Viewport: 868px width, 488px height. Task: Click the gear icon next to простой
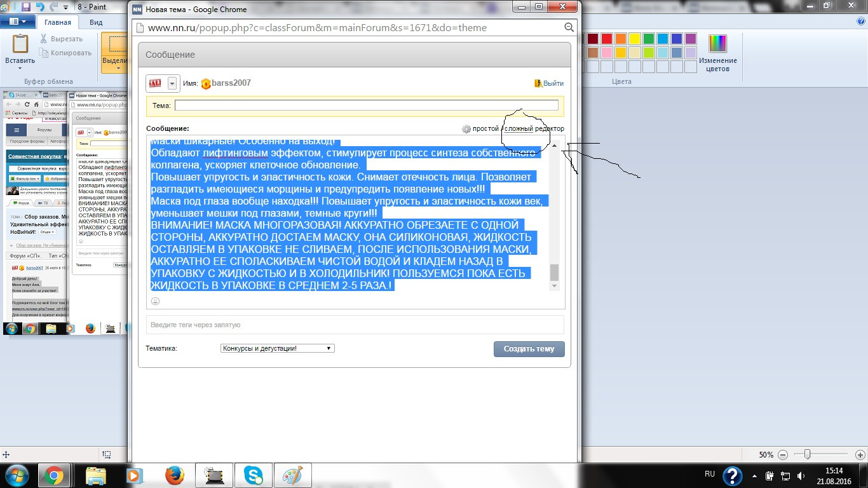coord(466,129)
